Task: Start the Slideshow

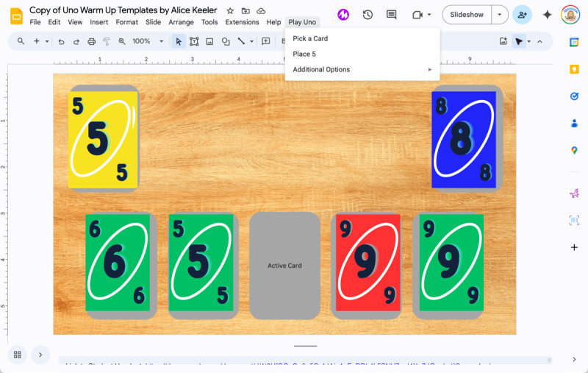Action: tap(467, 15)
